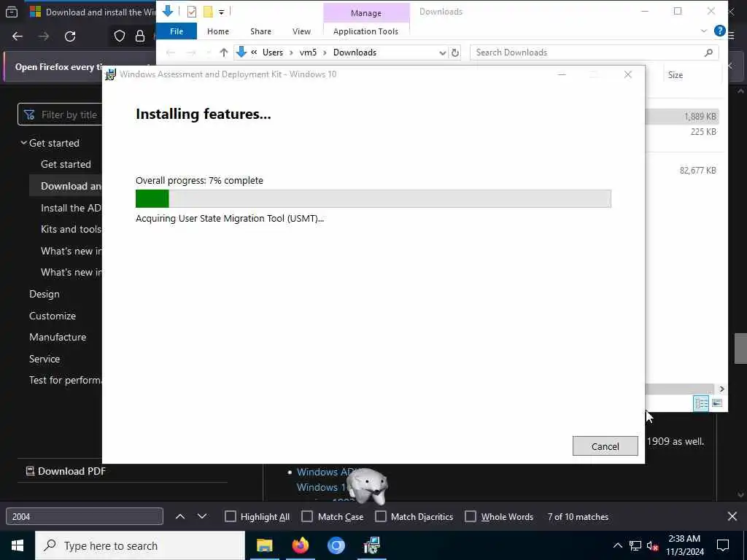
Task: Enable Whole Words checkbox
Action: (471, 517)
